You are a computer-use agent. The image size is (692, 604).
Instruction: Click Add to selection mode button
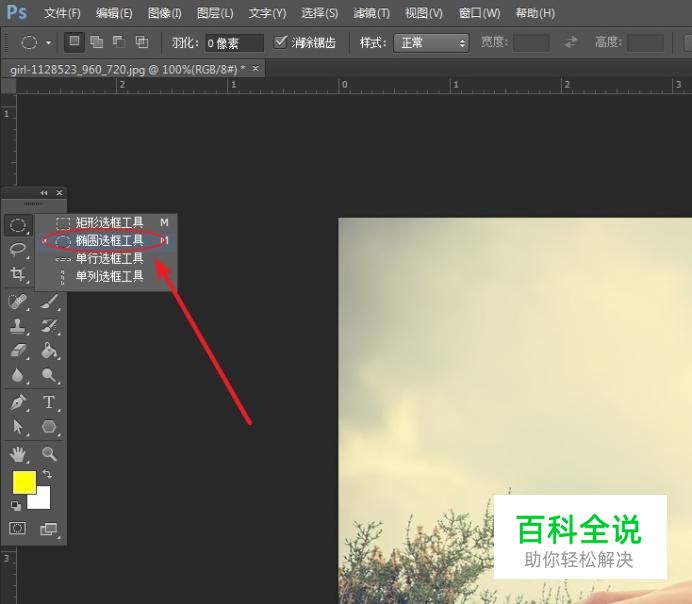coord(96,42)
